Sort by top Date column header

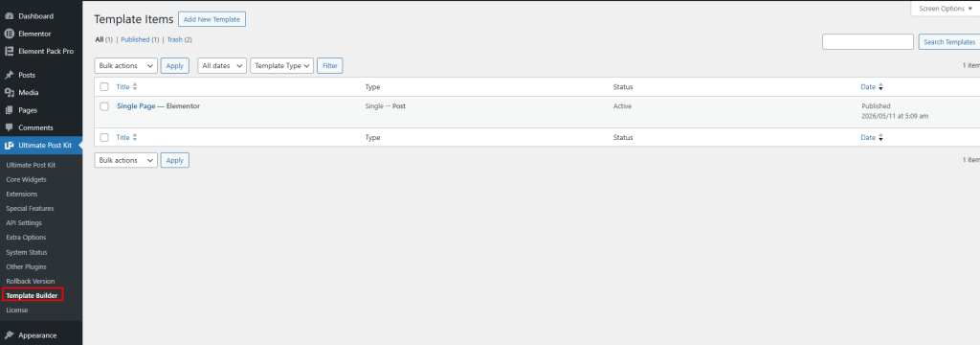point(868,87)
